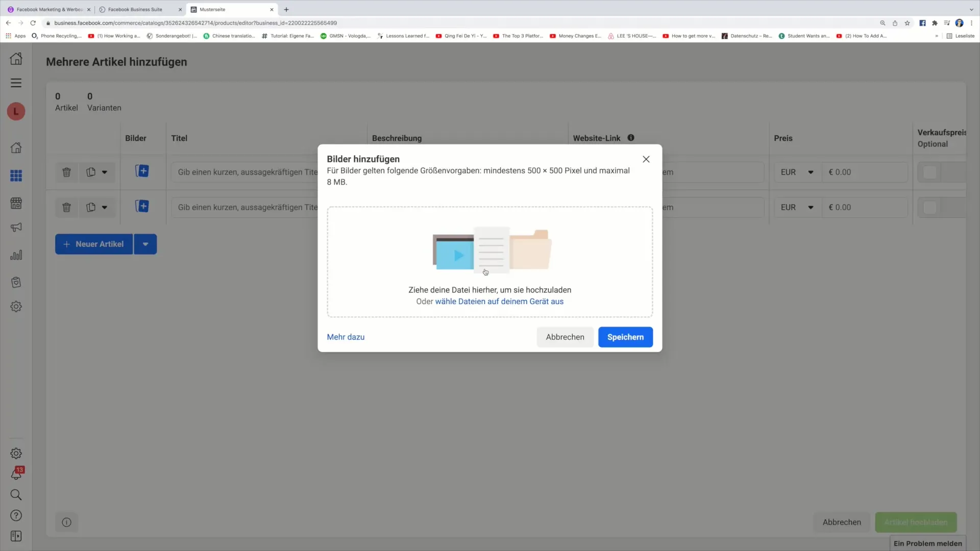980x551 pixels.
Task: Open the shops storefront icon in the sidebar
Action: (x=16, y=203)
